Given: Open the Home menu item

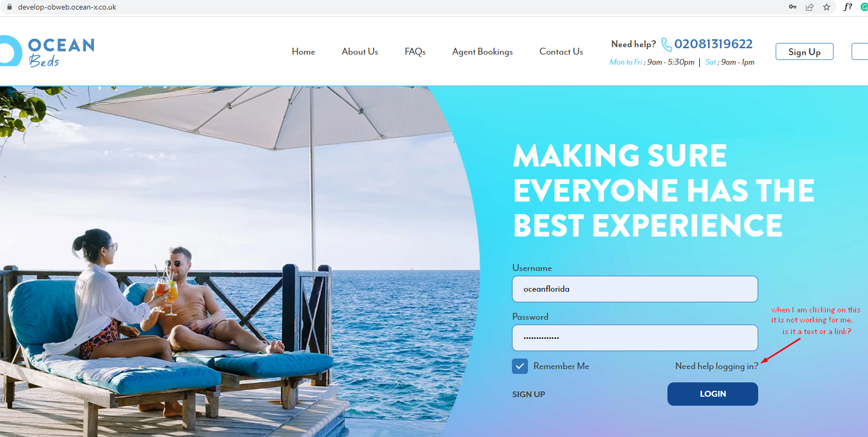Looking at the screenshot, I should [303, 51].
